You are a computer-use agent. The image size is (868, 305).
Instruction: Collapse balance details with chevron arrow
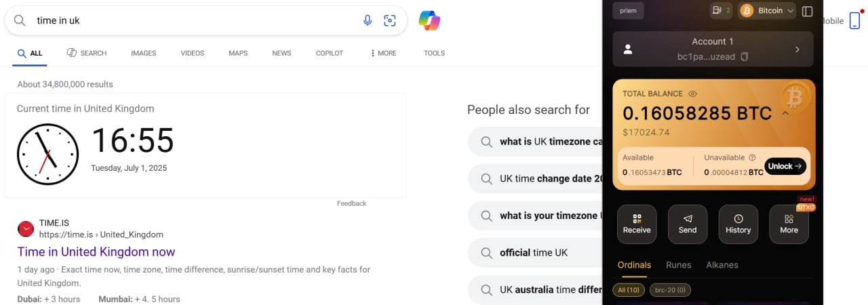pos(785,113)
